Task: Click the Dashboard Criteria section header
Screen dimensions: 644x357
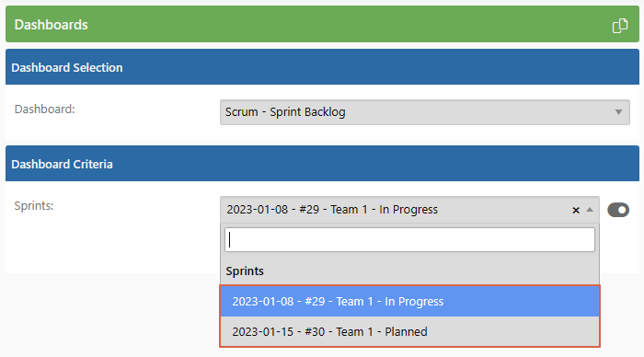Action: (322, 164)
